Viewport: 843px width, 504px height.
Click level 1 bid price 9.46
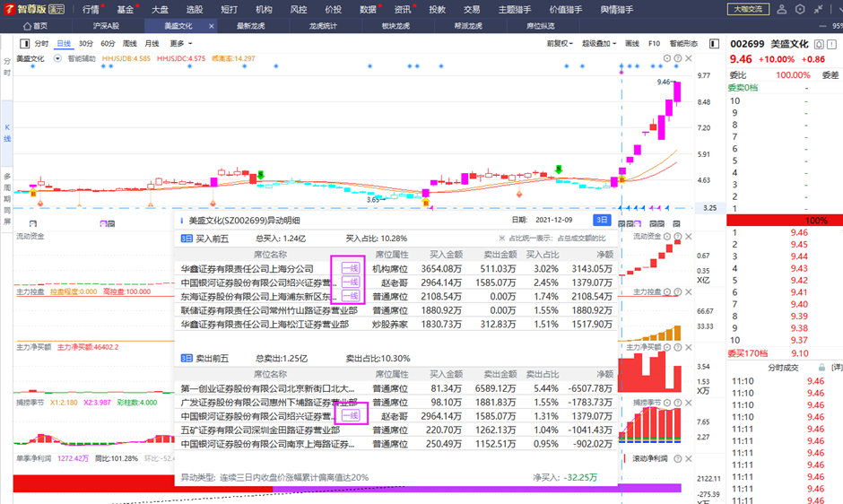pos(799,232)
